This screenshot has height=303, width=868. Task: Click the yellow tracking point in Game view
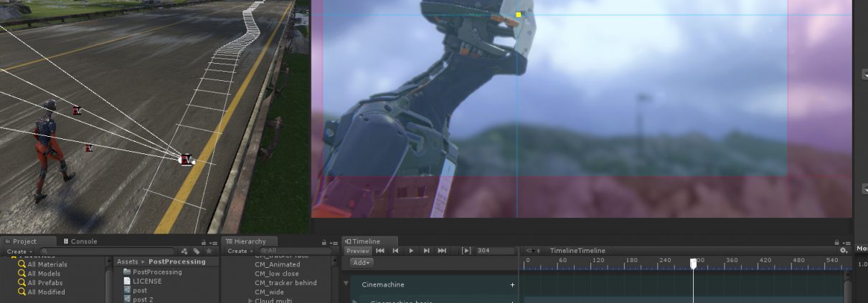coord(518,14)
